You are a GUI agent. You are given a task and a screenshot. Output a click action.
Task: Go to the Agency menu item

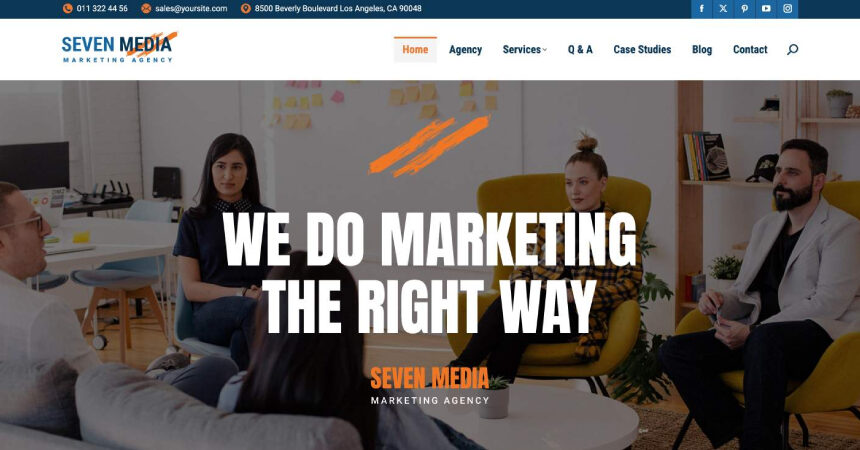pos(465,49)
